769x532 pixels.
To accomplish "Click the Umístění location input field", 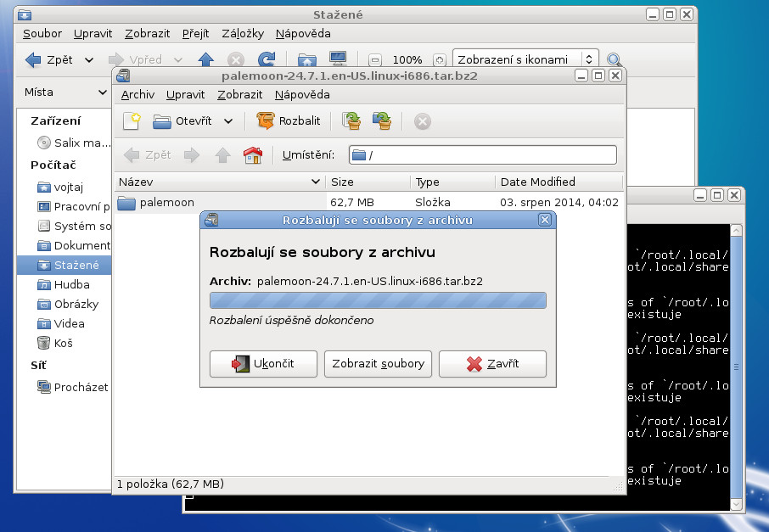I will (x=483, y=155).
